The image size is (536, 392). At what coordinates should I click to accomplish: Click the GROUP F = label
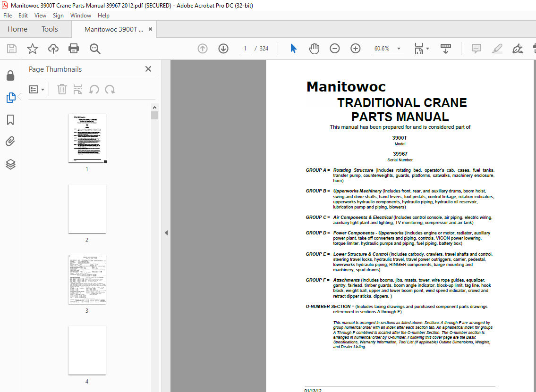click(x=317, y=280)
